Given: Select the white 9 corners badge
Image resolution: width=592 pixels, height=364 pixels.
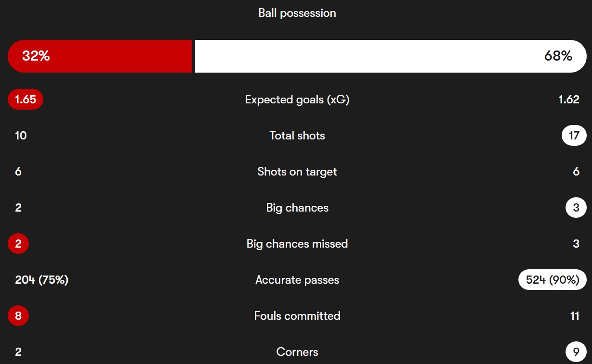Looking at the screenshot, I should click(576, 352).
